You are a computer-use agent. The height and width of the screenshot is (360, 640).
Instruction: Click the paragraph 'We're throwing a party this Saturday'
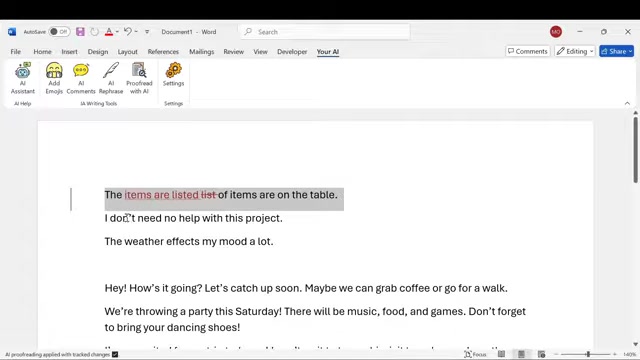click(x=315, y=319)
